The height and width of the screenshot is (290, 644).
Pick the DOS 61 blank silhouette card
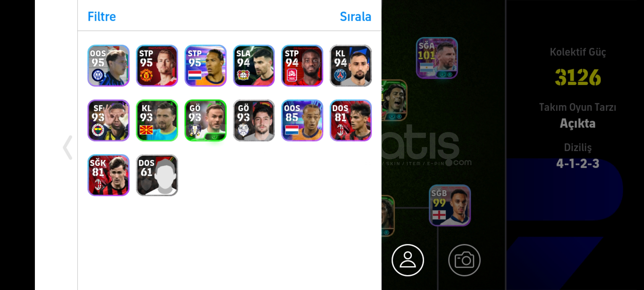(157, 175)
